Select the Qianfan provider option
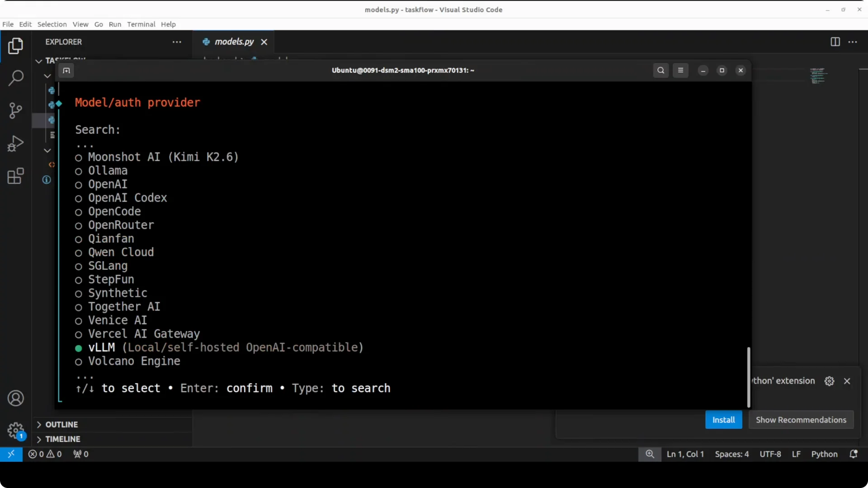Viewport: 868px width, 488px height. 104,239
